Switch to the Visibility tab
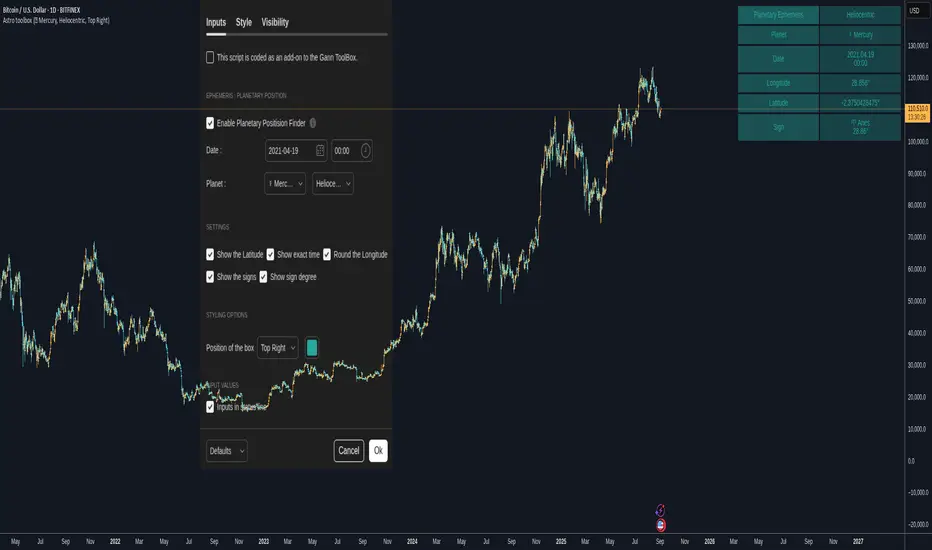 [x=275, y=22]
